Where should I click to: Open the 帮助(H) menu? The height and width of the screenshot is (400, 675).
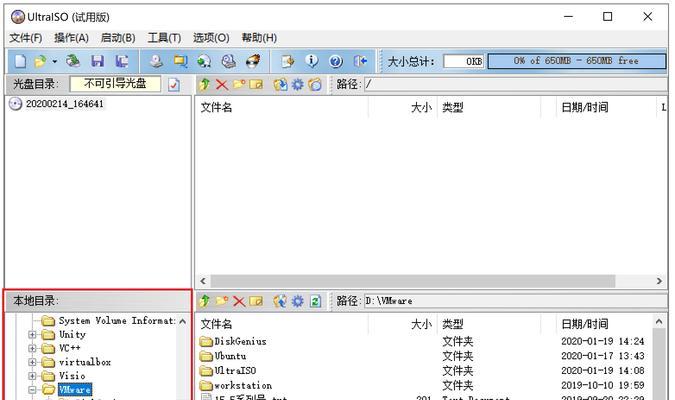(259, 38)
